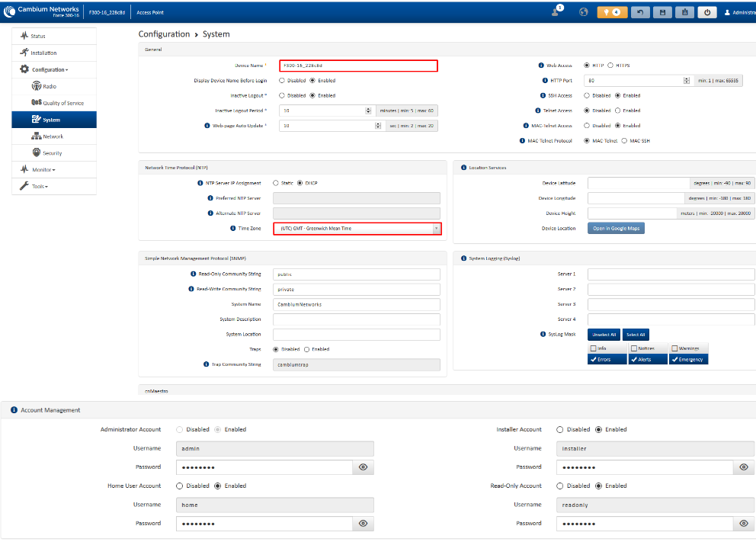Open the Network configuration page
The width and height of the screenshot is (756, 542).
[53, 136]
